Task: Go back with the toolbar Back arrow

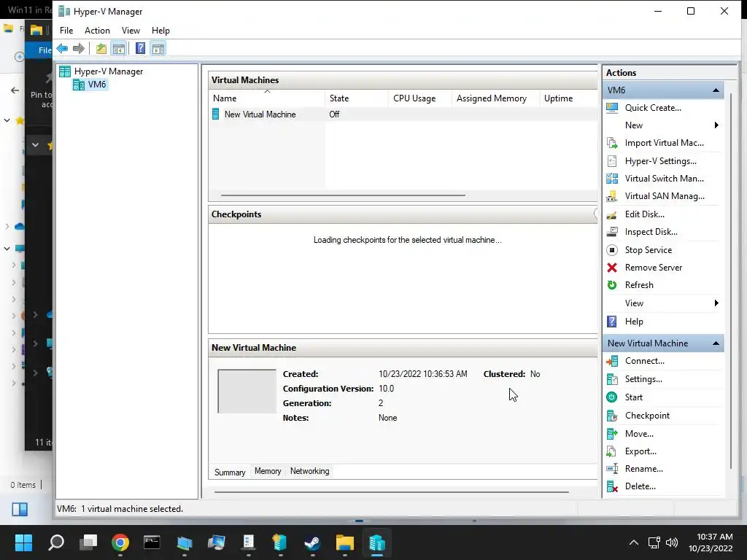Action: point(62,49)
